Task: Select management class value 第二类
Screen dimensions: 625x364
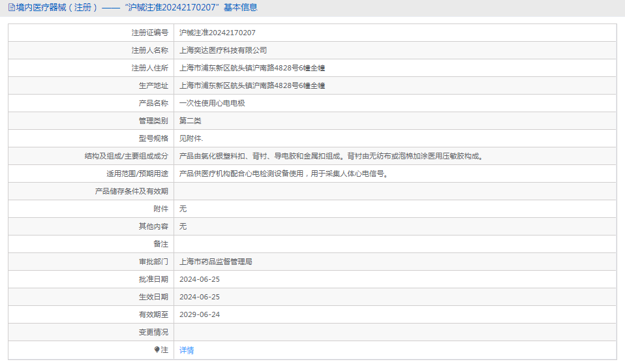Action: (x=190, y=121)
